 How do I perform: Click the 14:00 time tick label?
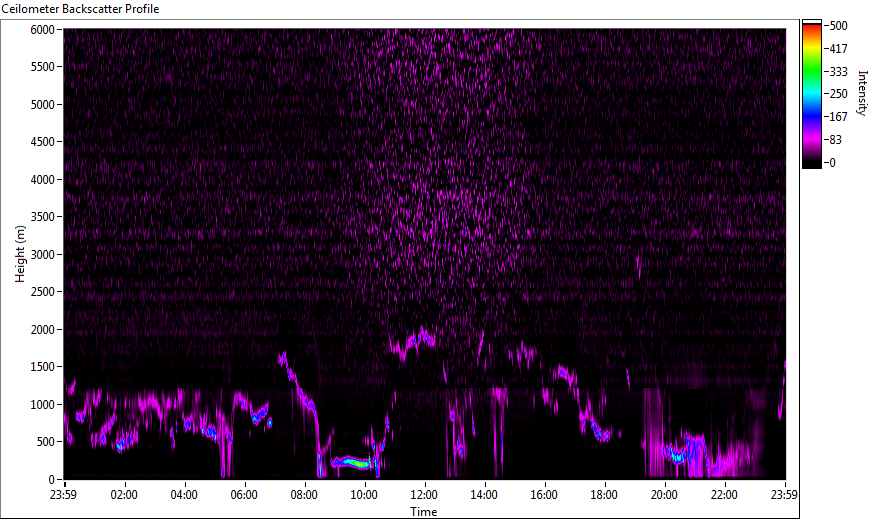[x=484, y=495]
